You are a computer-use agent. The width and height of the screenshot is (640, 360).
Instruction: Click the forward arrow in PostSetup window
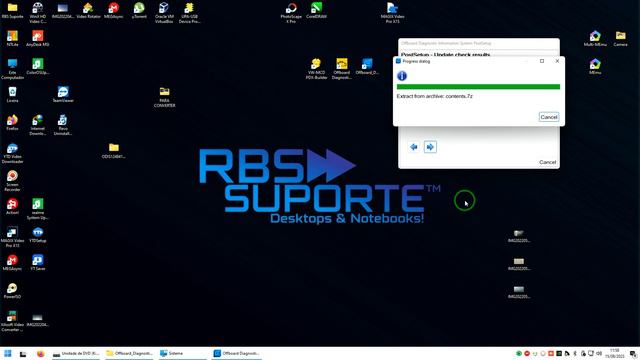click(430, 147)
